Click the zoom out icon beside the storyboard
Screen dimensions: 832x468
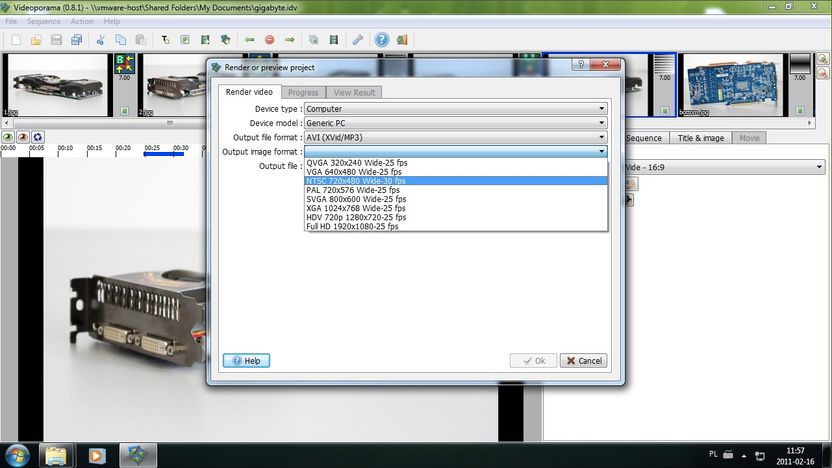point(823,73)
